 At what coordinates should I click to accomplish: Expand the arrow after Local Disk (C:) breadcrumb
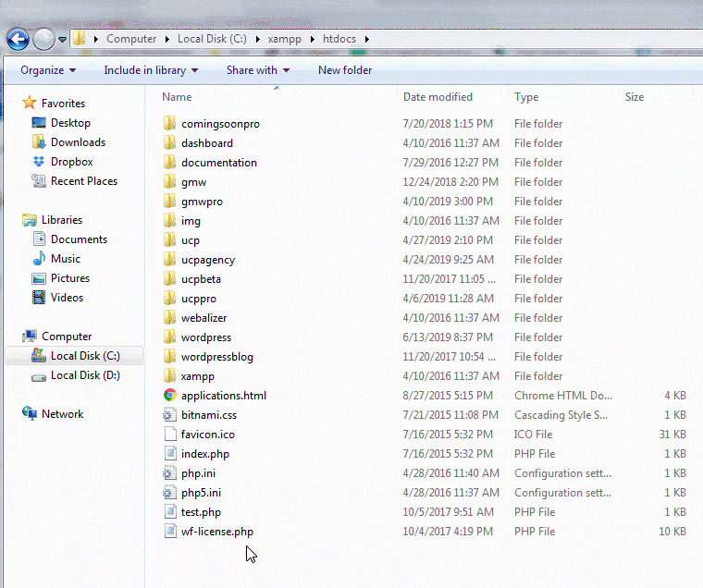[258, 39]
